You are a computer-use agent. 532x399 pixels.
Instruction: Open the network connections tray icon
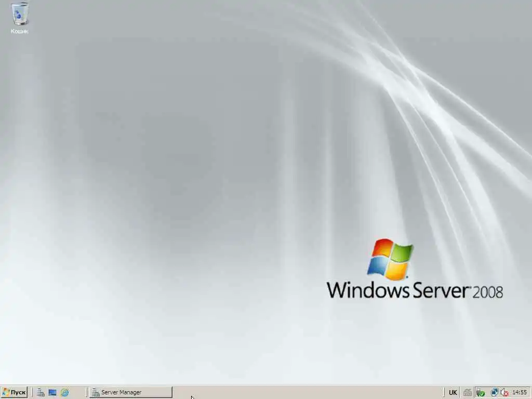(x=495, y=392)
